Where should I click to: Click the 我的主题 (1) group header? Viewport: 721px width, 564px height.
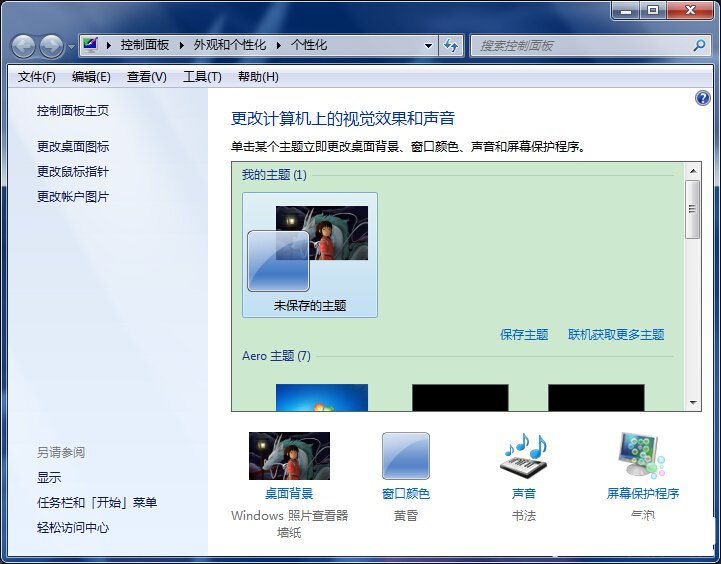(x=275, y=175)
